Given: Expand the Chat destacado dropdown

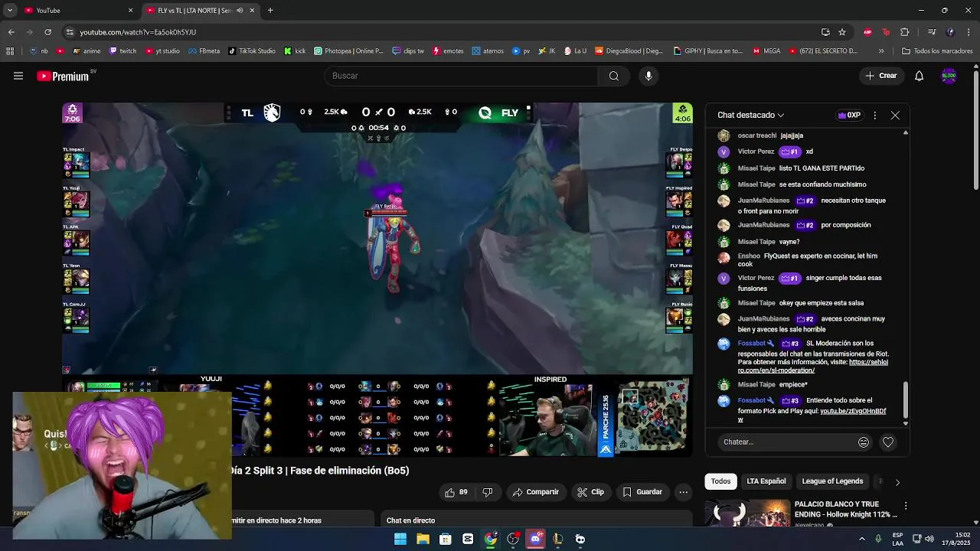Looking at the screenshot, I should point(750,115).
